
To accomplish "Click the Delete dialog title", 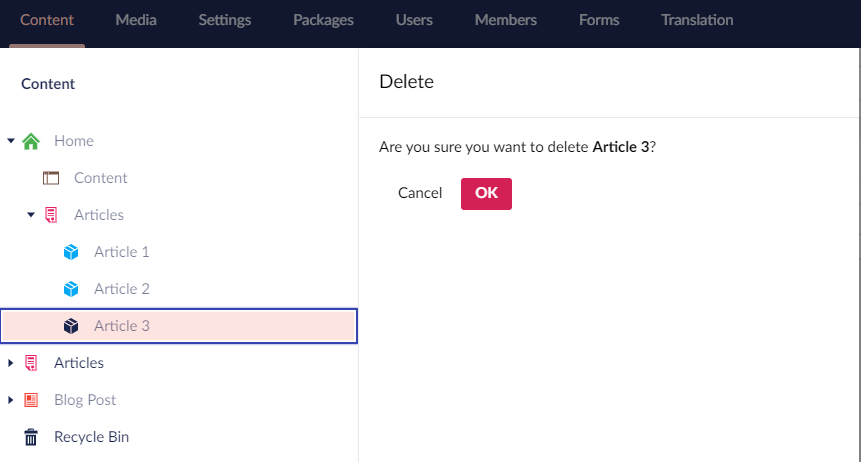I will (x=406, y=81).
